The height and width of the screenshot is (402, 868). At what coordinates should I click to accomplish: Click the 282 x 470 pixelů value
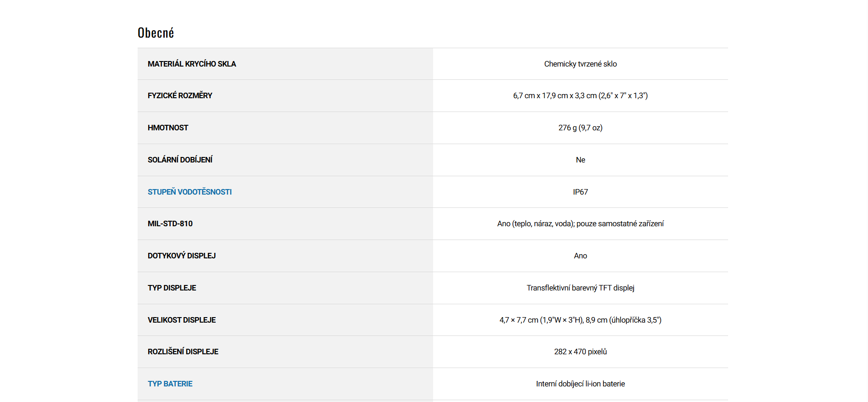click(x=580, y=352)
